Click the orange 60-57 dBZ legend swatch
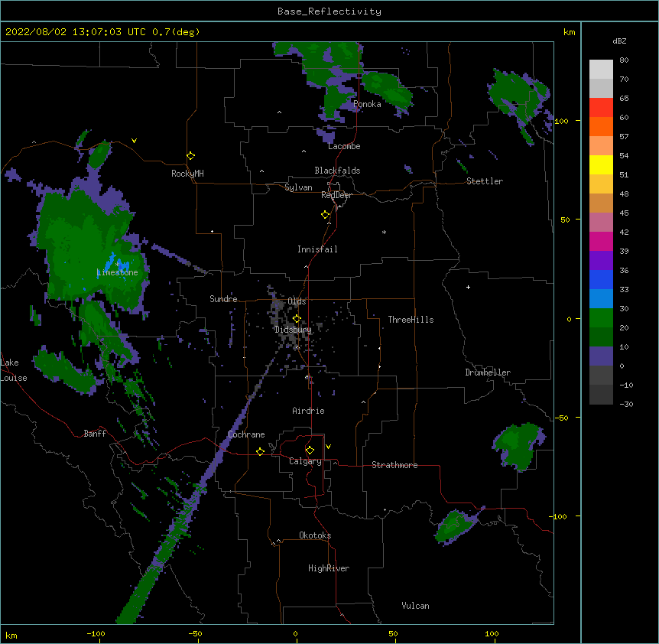This screenshot has width=659, height=644. click(x=601, y=126)
